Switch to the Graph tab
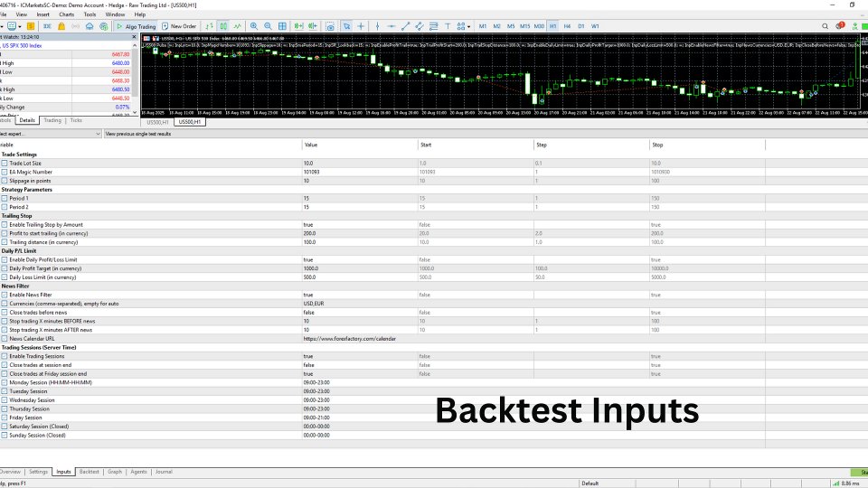The width and height of the screenshot is (868, 488). (115, 472)
